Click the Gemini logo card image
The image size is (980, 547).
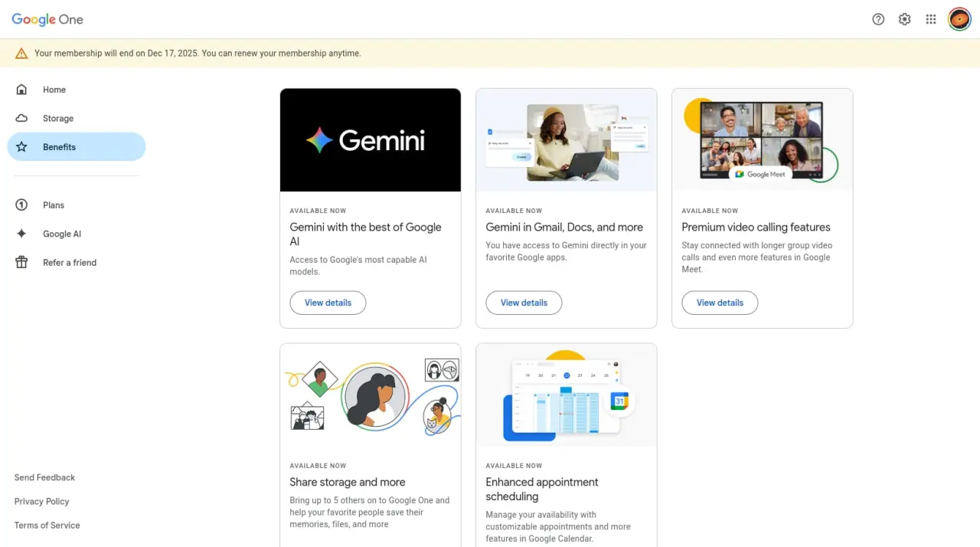[371, 140]
